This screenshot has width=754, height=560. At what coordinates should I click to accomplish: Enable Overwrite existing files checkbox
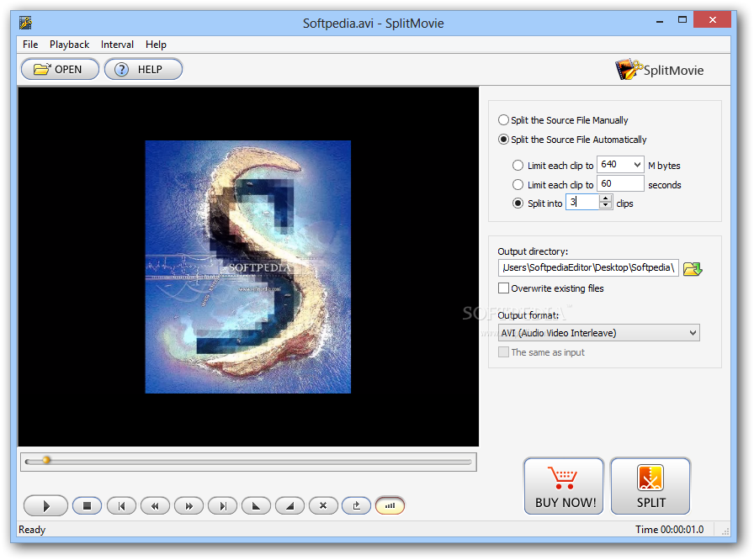[x=503, y=288]
